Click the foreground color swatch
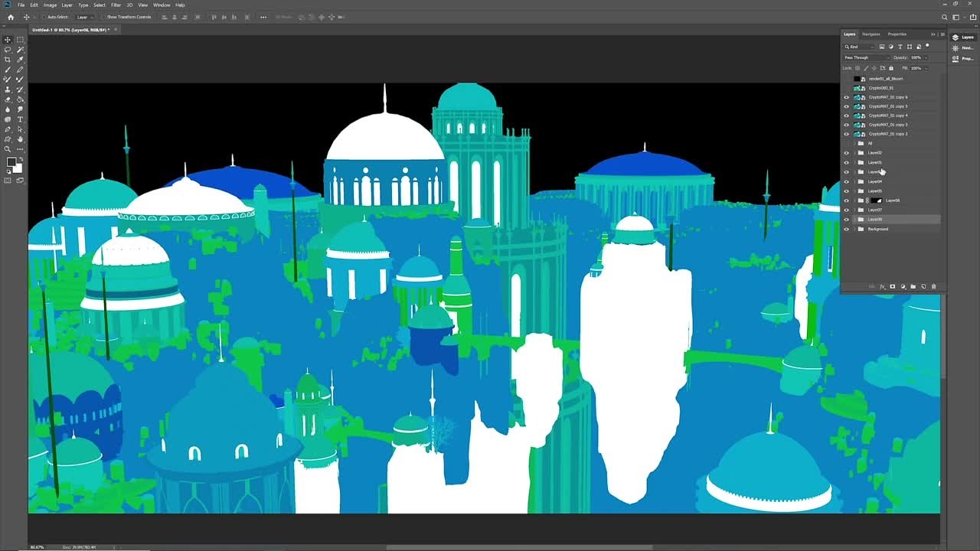Image resolution: width=980 pixels, height=551 pixels. click(11, 162)
